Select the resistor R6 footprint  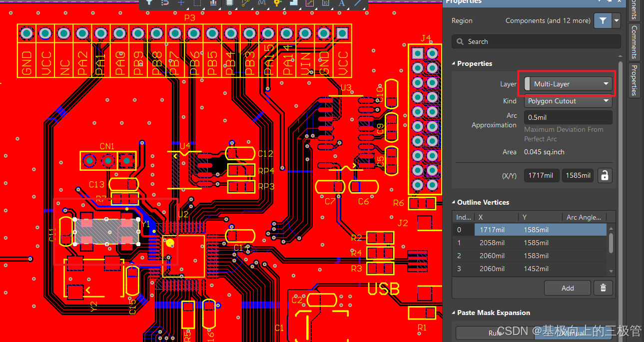click(423, 203)
